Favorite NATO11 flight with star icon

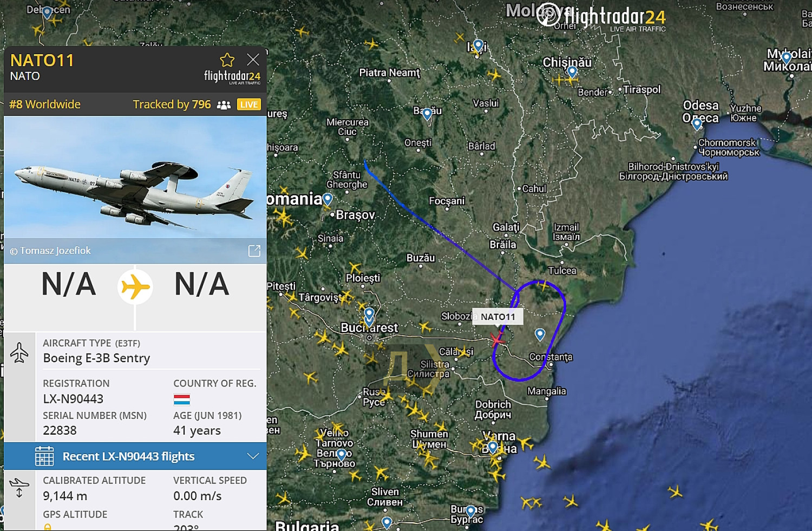[x=227, y=60]
